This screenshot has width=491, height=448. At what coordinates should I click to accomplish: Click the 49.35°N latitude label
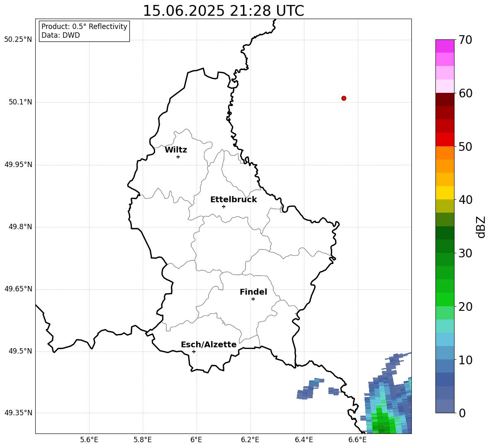point(18,413)
